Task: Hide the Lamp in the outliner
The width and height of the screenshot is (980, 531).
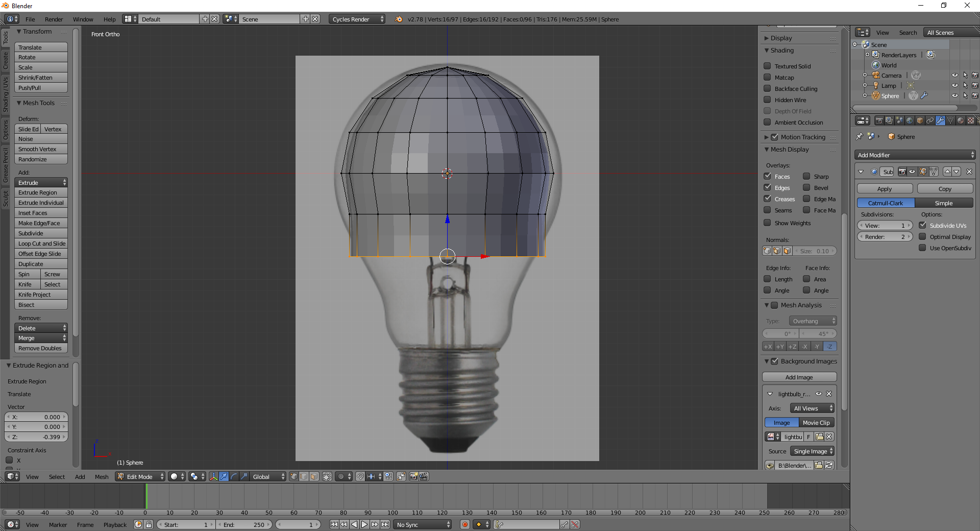Action: [x=955, y=85]
